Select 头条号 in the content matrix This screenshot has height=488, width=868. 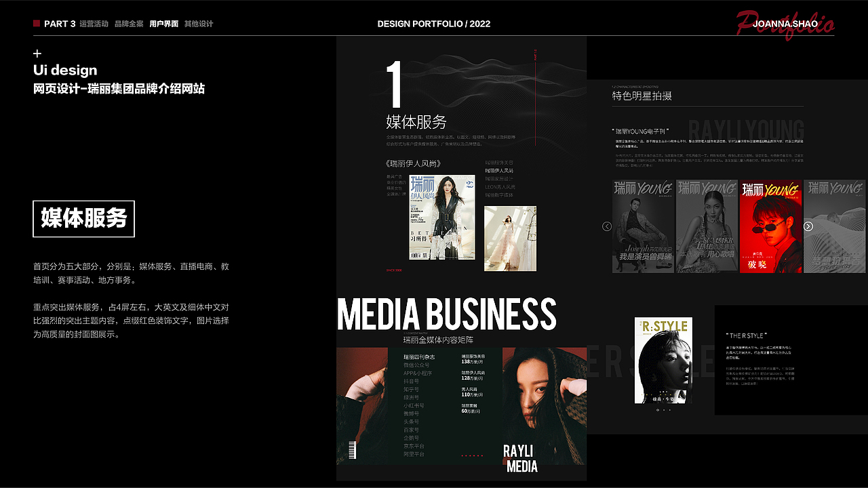412,422
